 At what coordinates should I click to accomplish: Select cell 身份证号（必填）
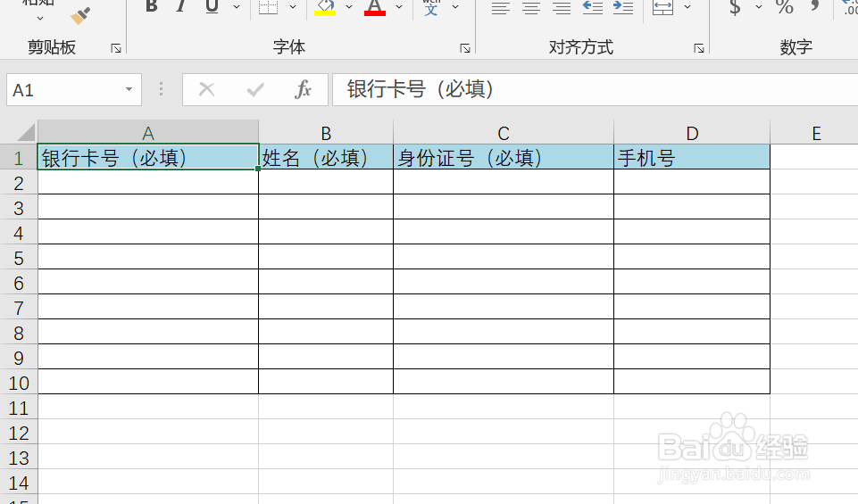504,157
